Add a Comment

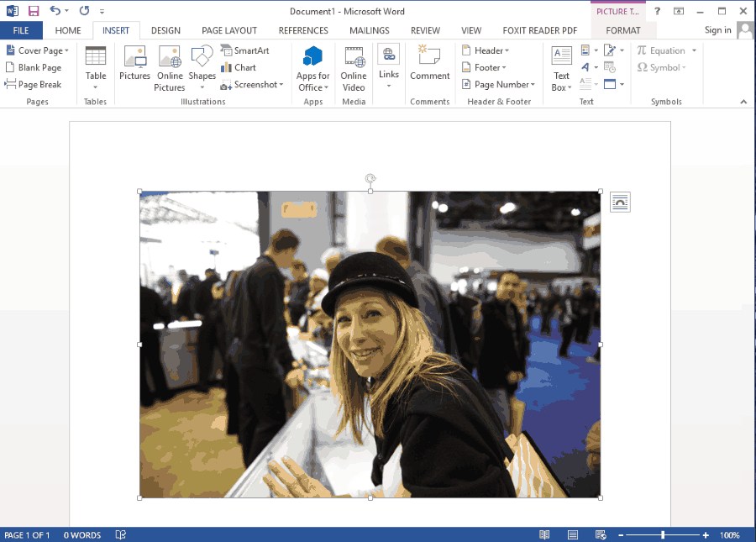[429, 63]
